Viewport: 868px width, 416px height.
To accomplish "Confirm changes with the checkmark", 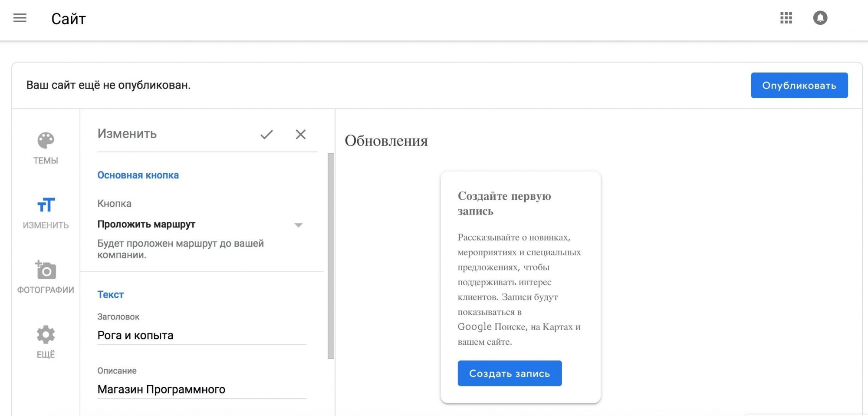I will pyautogui.click(x=266, y=135).
